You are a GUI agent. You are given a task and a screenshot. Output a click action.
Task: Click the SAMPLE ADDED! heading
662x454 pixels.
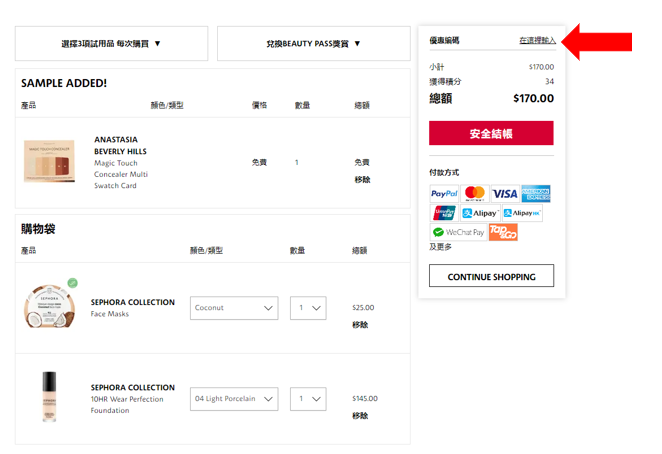64,83
